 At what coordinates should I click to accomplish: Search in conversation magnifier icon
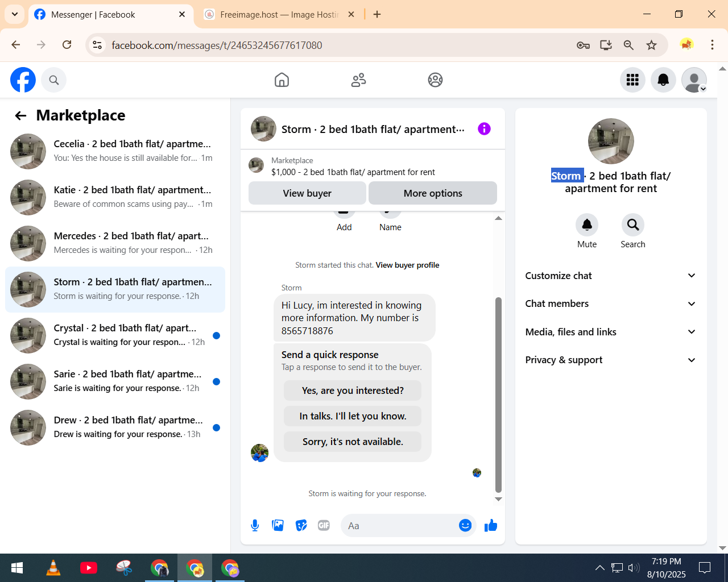[x=633, y=225]
